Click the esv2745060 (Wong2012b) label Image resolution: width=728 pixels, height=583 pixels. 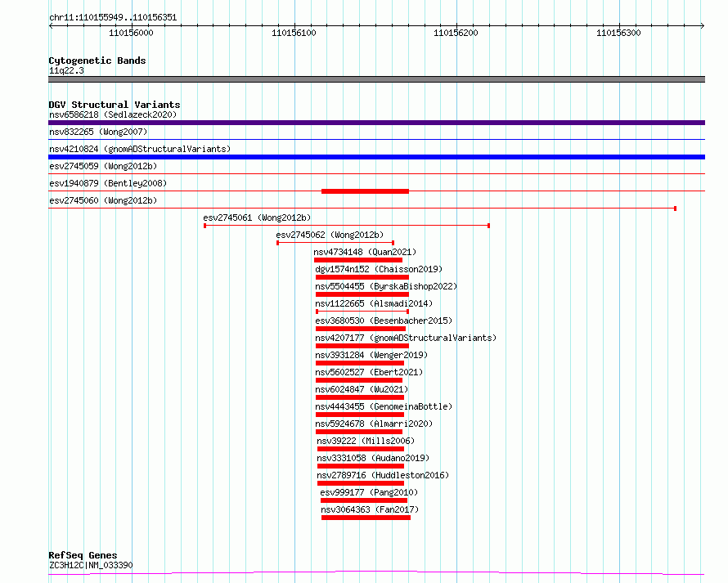click(x=103, y=200)
